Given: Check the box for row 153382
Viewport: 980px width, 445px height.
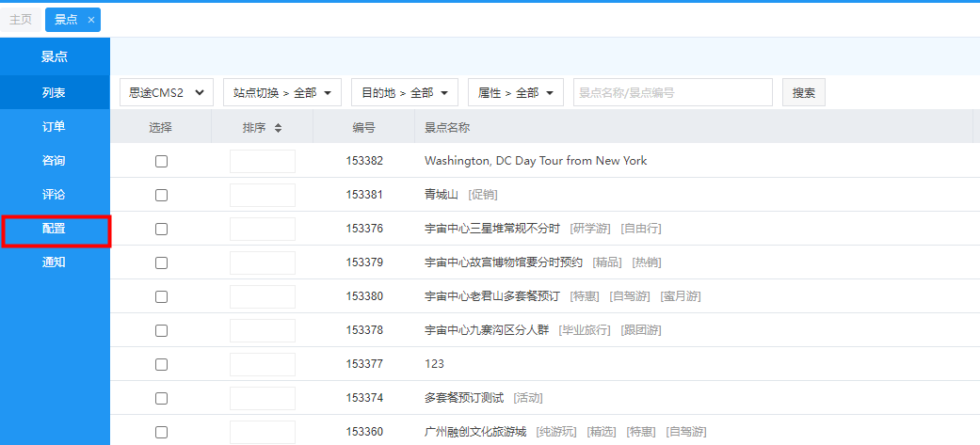Looking at the screenshot, I should coord(161,161).
